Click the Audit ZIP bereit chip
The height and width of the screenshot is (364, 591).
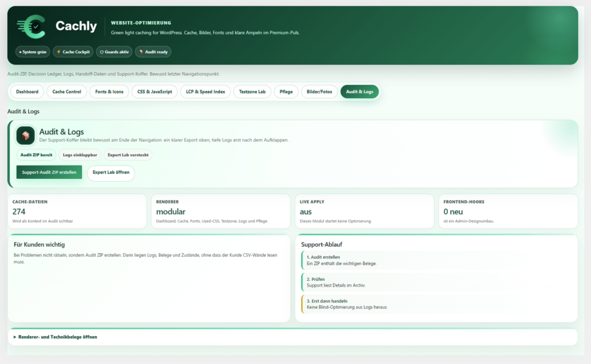coord(36,155)
